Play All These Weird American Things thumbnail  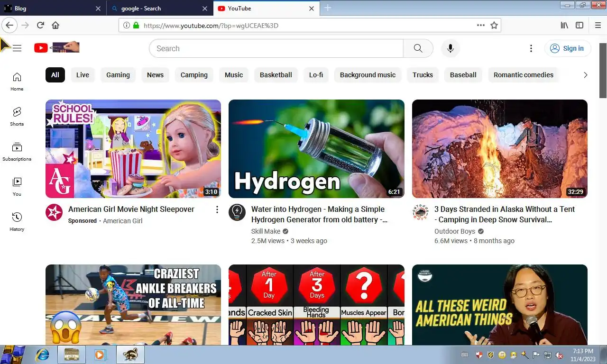click(500, 305)
